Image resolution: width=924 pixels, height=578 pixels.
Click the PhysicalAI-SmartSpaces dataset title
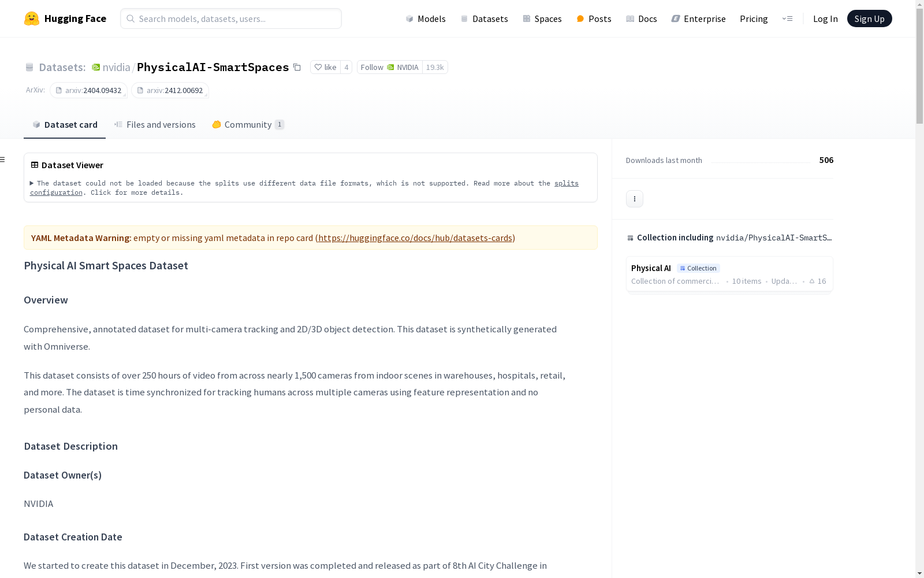click(213, 67)
